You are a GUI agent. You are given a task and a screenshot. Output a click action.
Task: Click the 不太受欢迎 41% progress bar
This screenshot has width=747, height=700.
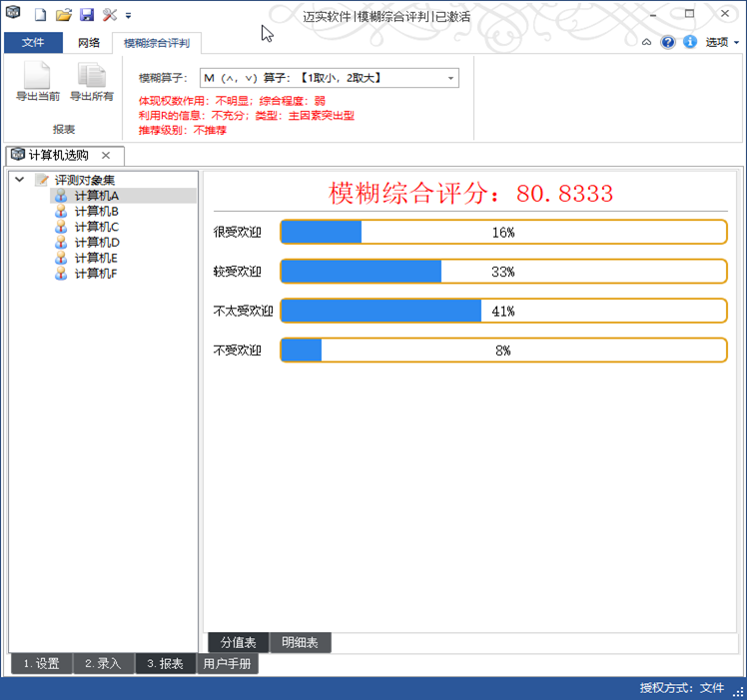503,311
